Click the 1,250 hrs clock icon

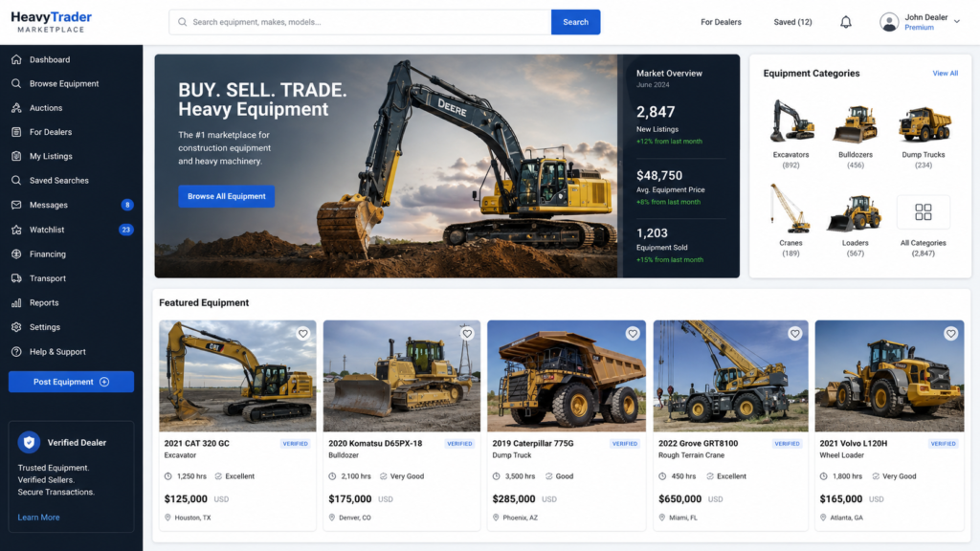coord(168,476)
